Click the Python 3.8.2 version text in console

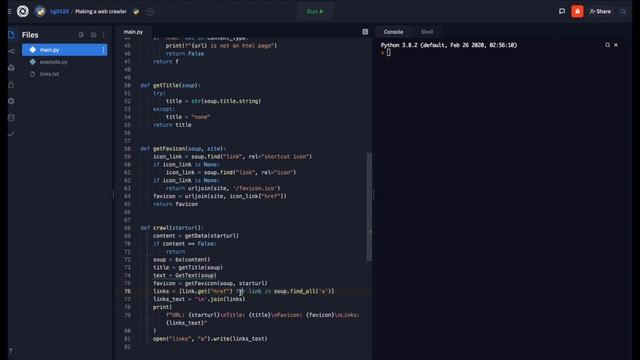449,45
